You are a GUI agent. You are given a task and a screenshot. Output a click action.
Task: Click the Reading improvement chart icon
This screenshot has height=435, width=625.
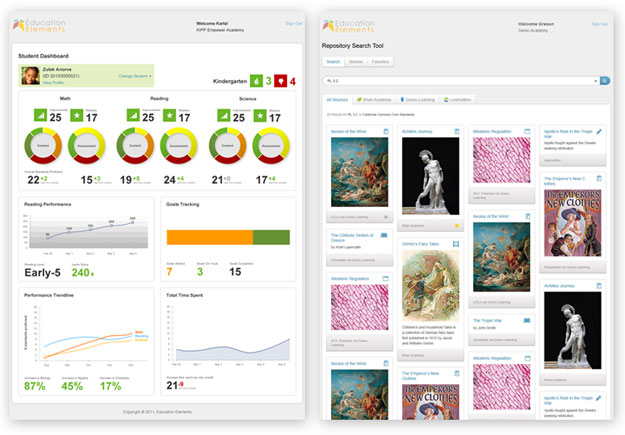[x=134, y=118]
